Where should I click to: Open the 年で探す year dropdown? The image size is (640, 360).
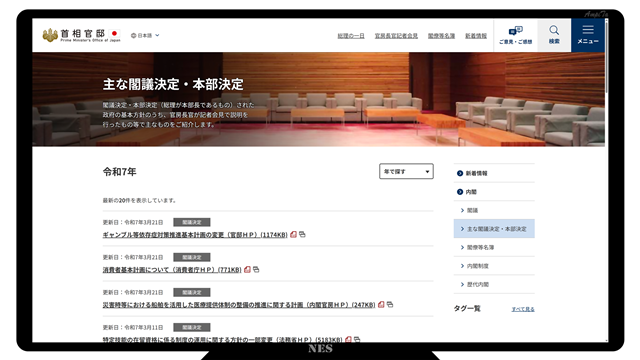click(x=406, y=171)
